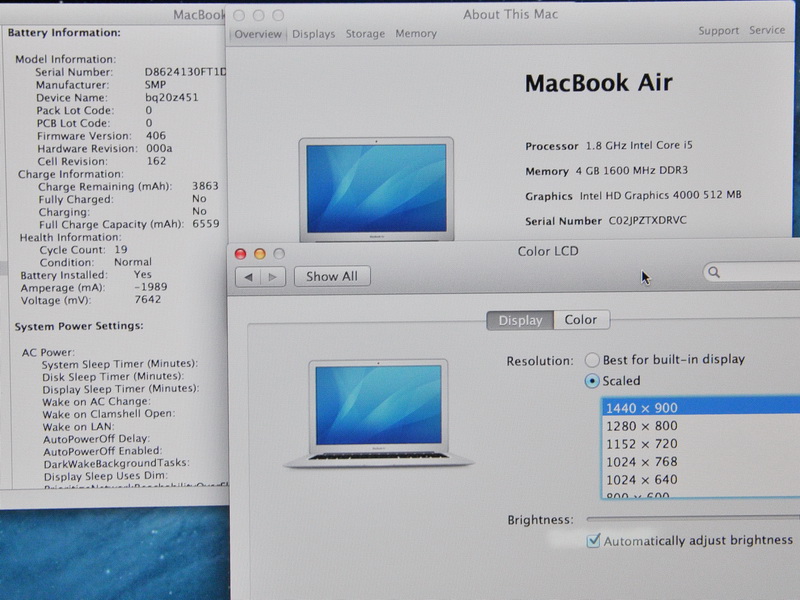Click the Cell Revision value 162

156,161
